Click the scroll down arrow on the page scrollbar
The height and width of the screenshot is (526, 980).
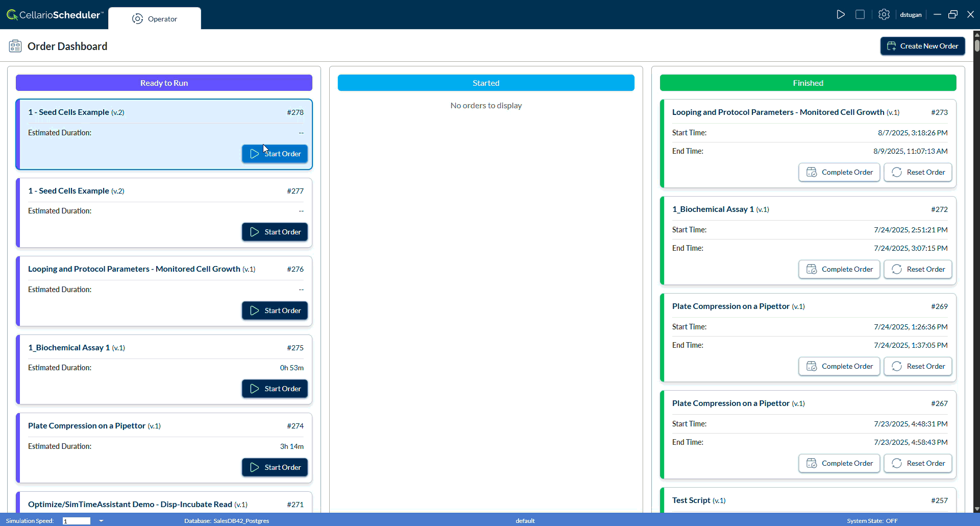976,509
